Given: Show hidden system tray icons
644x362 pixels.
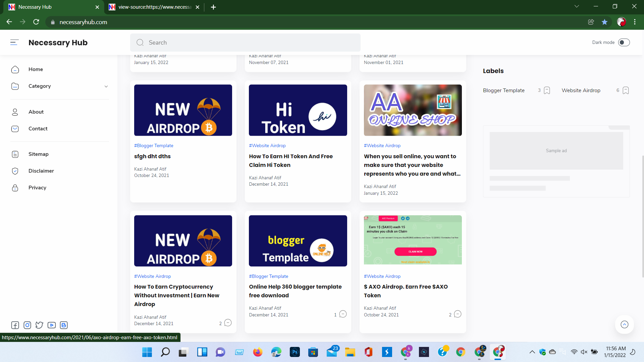Looking at the screenshot, I should [532, 352].
